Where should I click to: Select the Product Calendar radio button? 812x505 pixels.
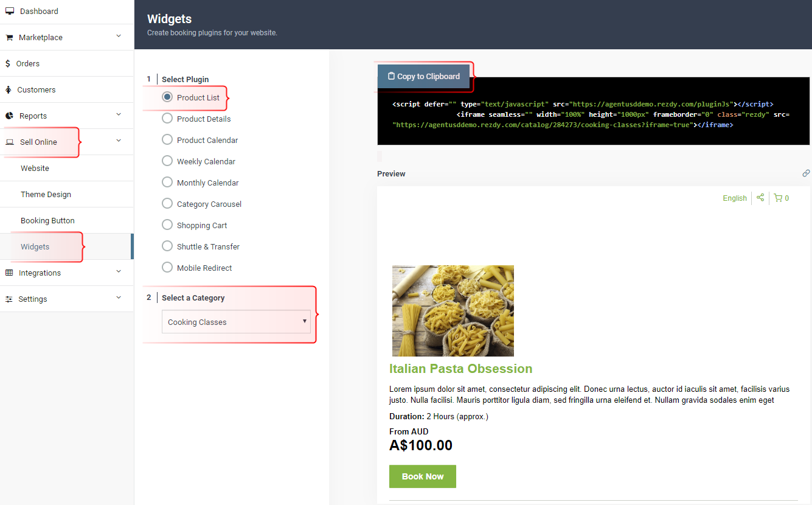pyautogui.click(x=167, y=139)
